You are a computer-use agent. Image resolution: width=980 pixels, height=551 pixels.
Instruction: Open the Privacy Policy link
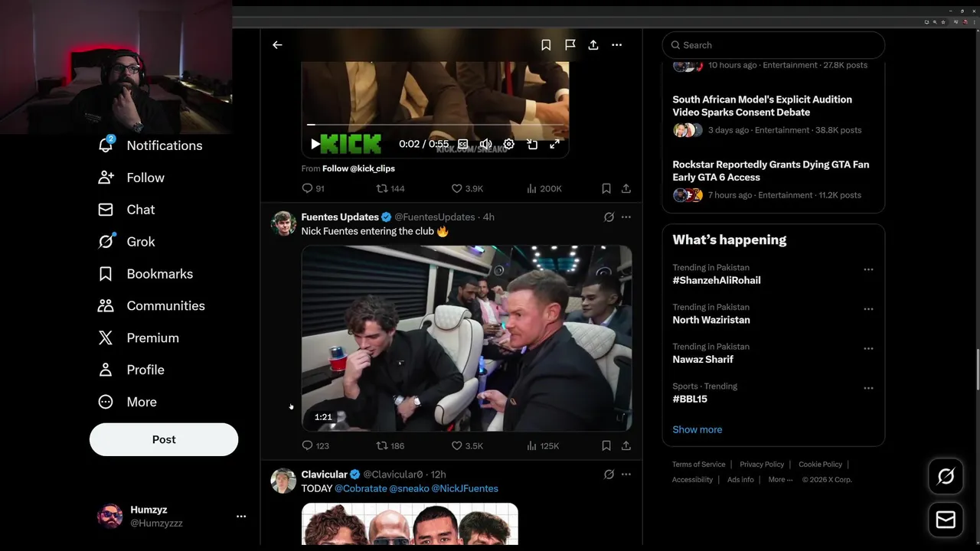click(x=762, y=465)
